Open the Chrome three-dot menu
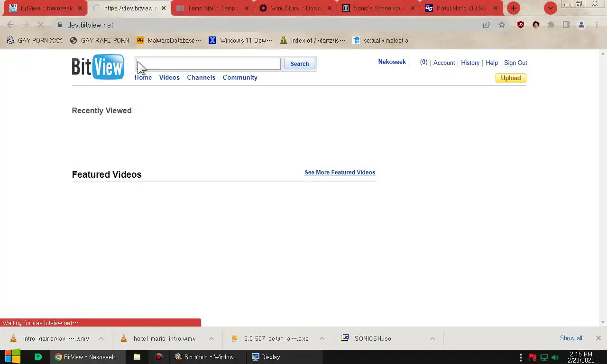 pyautogui.click(x=597, y=25)
